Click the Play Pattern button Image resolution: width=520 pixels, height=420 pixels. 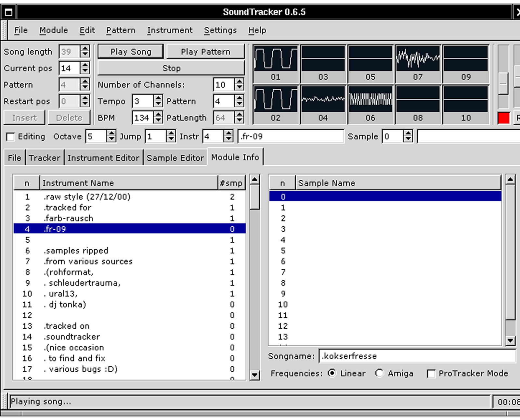[205, 52]
